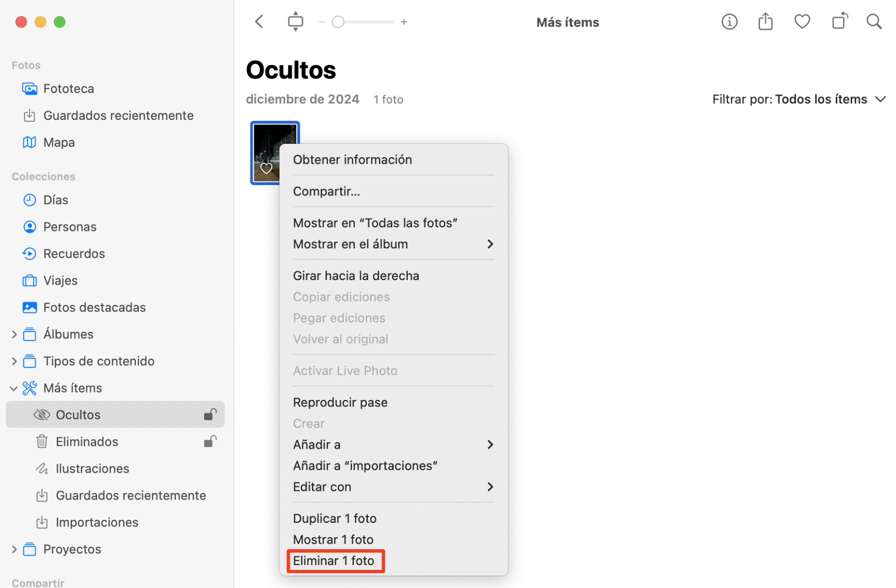Image resolution: width=896 pixels, height=588 pixels.
Task: Rotate the photo with the toolbar rotate icon
Action: [839, 21]
